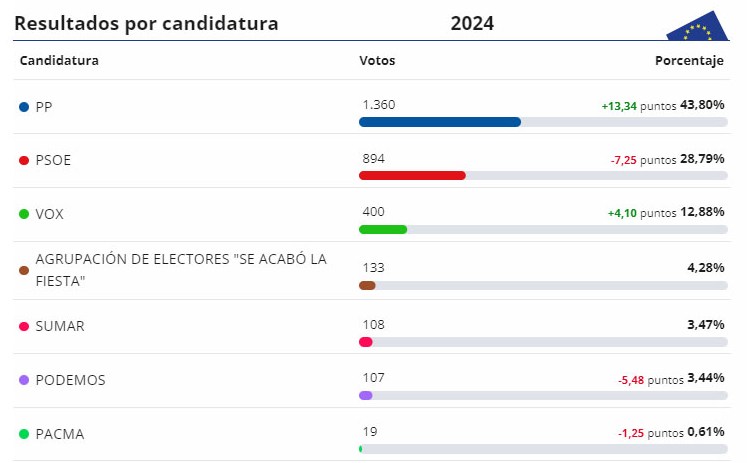Select the PSOE candidature name

[x=53, y=160]
